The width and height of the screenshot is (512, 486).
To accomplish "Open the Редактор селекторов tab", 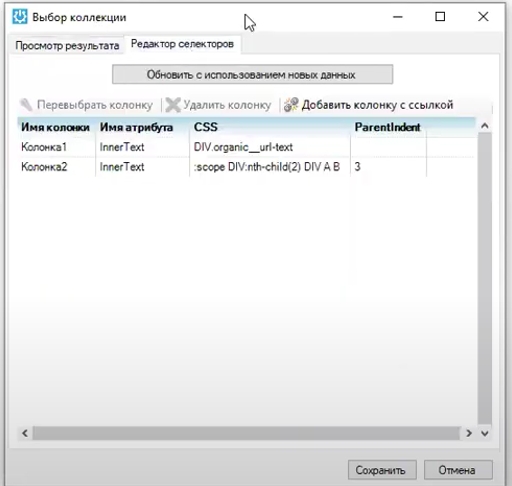I will click(182, 44).
